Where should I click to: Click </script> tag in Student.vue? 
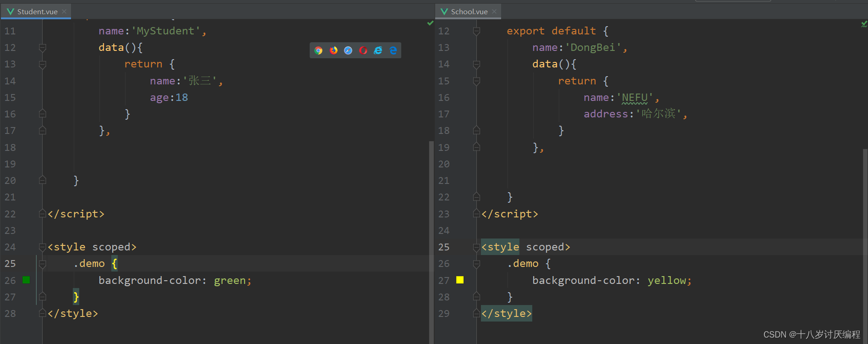76,214
